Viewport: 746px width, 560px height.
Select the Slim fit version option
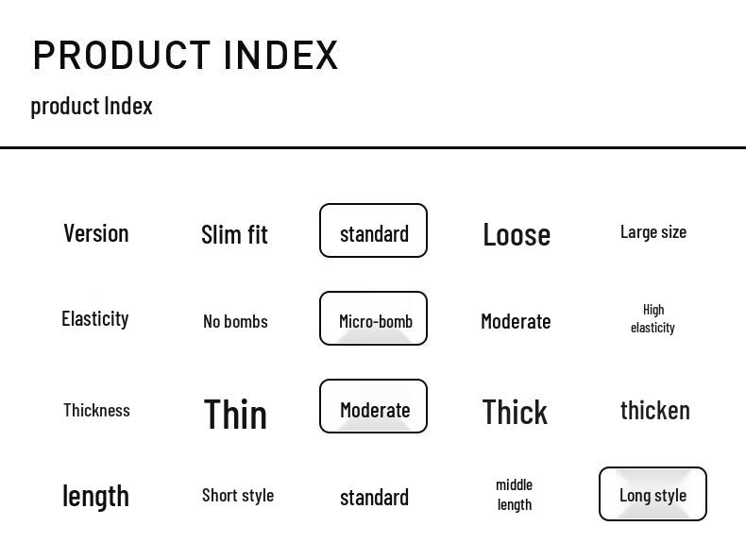click(x=234, y=234)
